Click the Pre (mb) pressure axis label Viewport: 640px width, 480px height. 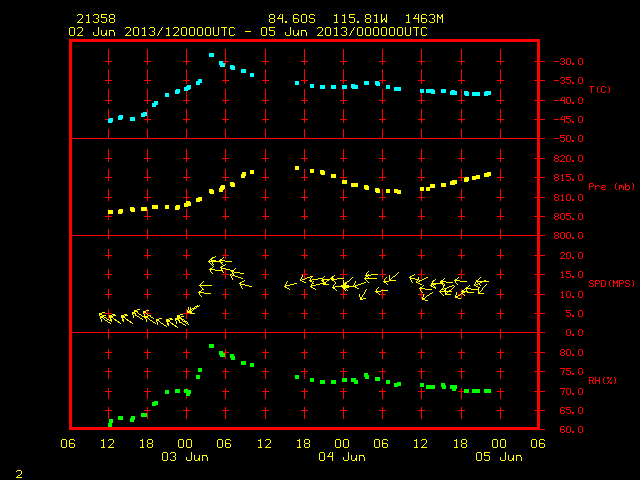click(x=611, y=187)
